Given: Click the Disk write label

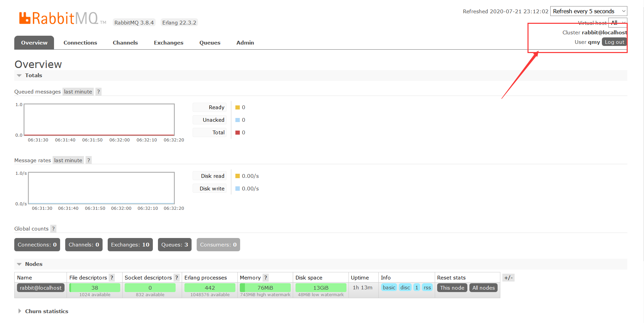Looking at the screenshot, I should 210,189.
